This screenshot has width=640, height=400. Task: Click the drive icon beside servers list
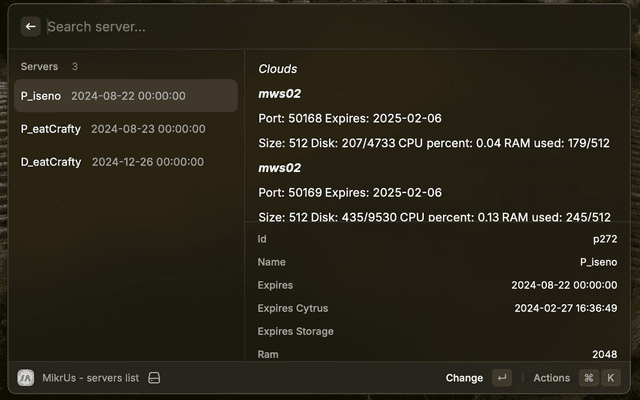click(154, 378)
